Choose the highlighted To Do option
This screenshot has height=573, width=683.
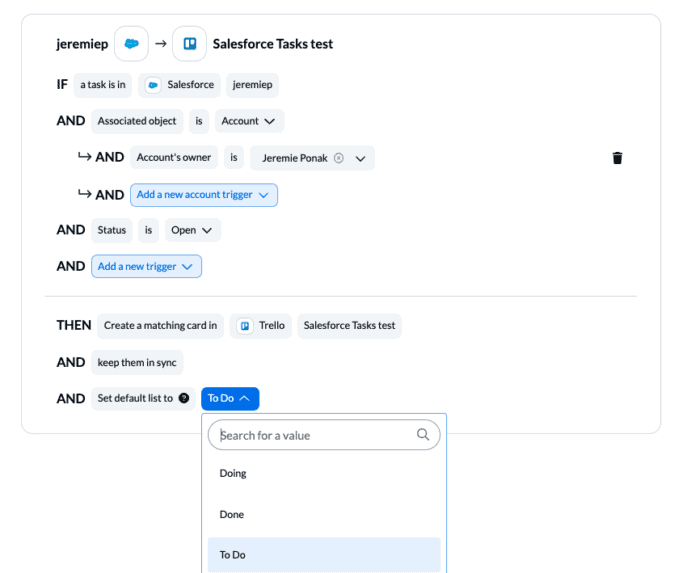coord(233,555)
